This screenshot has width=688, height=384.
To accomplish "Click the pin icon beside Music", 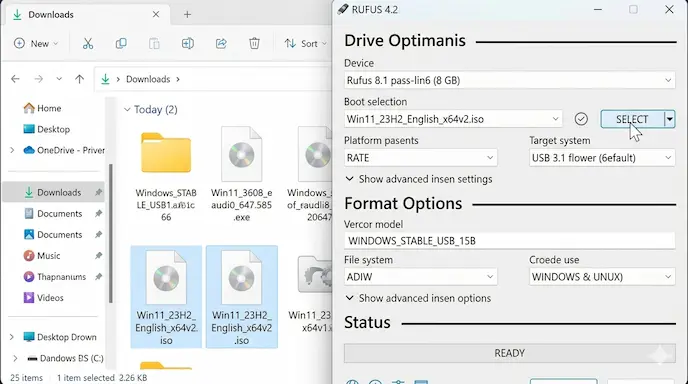I will 98,255.
